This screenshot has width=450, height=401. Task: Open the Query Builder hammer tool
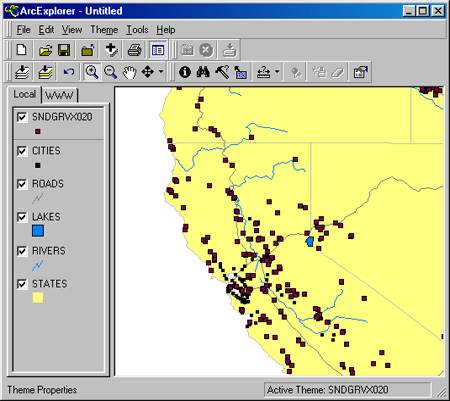tap(222, 72)
